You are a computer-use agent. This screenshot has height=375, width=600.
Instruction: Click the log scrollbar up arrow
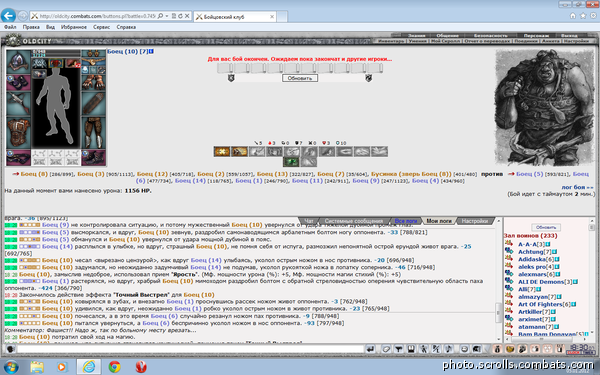(498, 221)
